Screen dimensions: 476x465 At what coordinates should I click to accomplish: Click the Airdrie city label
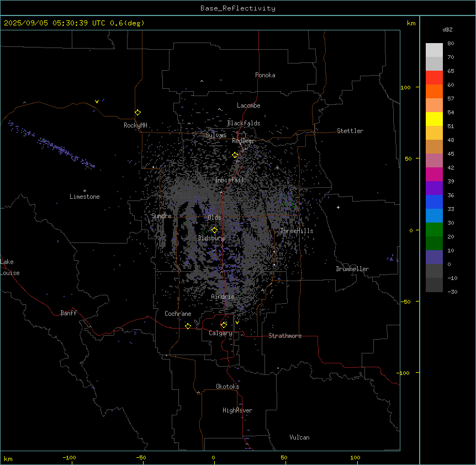click(x=223, y=297)
